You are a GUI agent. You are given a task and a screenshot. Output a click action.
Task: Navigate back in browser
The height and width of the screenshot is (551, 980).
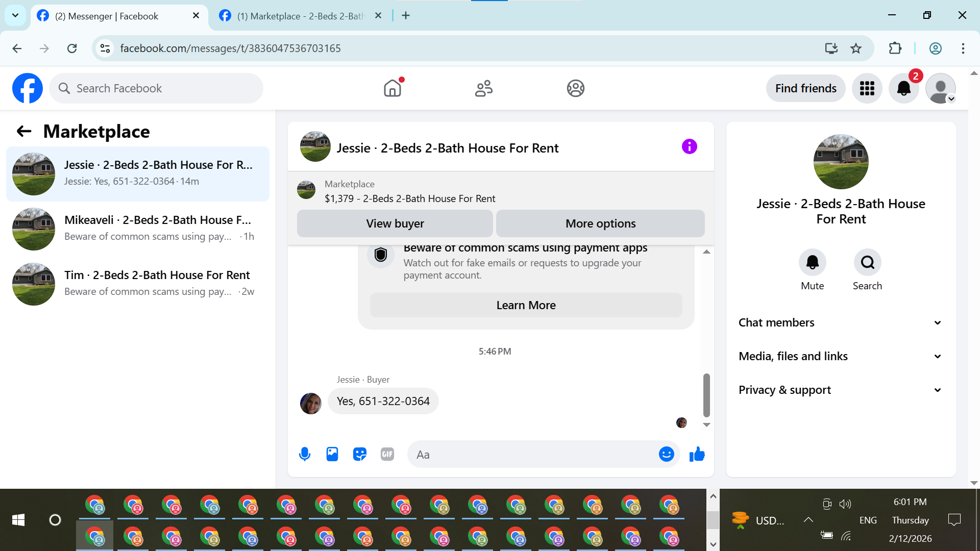point(17,48)
